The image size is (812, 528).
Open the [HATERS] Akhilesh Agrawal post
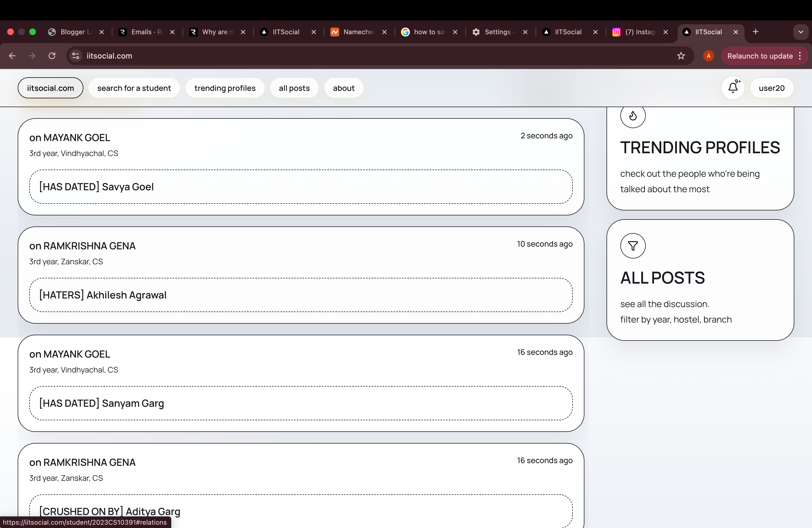[103, 295]
